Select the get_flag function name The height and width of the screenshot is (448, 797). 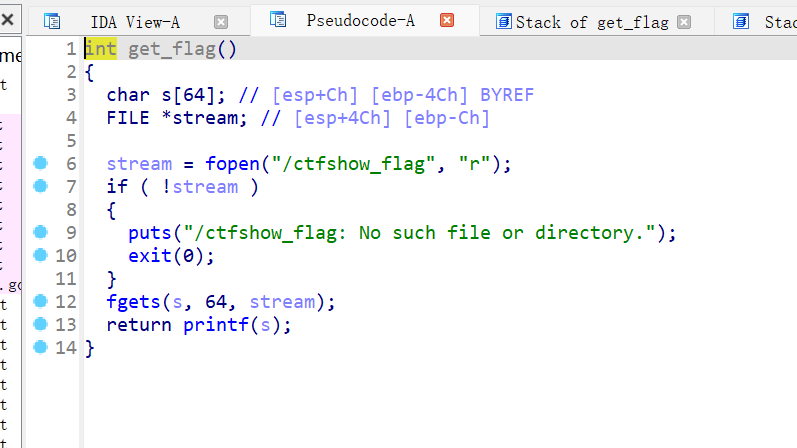pyautogui.click(x=172, y=49)
